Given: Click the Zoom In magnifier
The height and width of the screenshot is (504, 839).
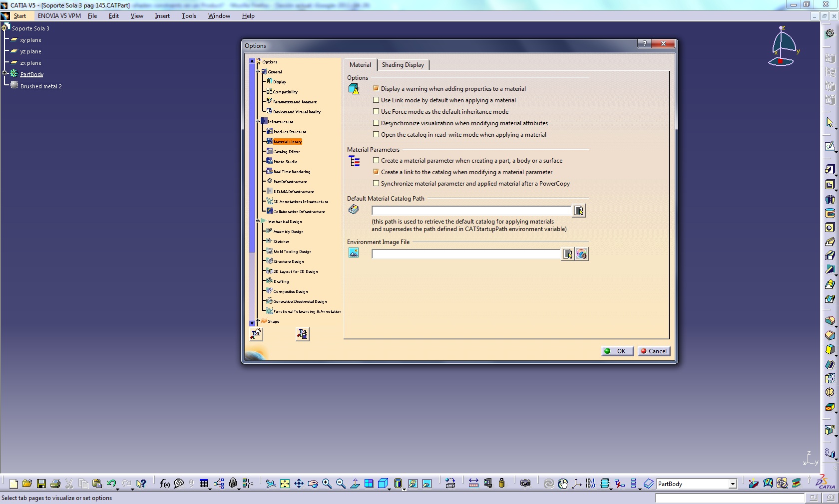Looking at the screenshot, I should [x=327, y=484].
